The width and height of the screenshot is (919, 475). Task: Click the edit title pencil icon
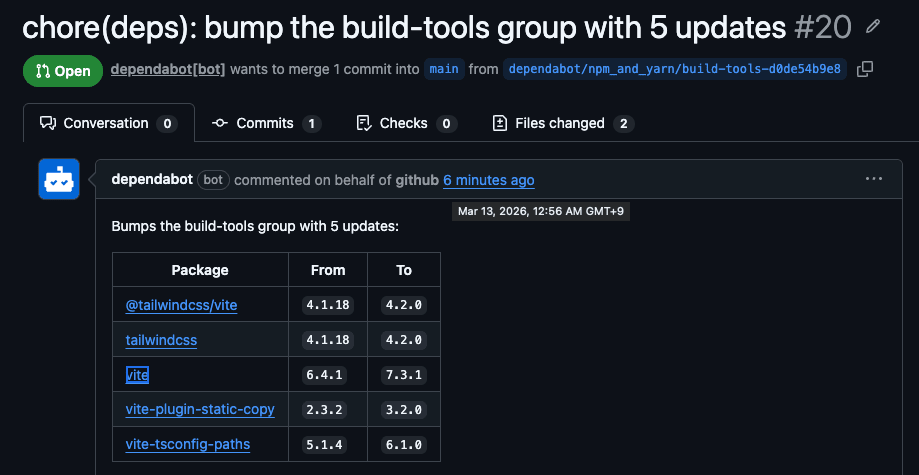click(x=873, y=27)
